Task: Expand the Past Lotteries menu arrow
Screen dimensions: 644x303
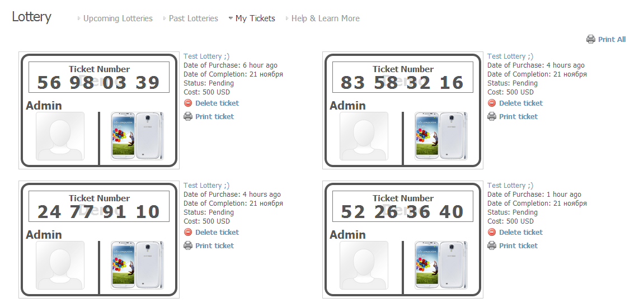Action: click(x=164, y=18)
